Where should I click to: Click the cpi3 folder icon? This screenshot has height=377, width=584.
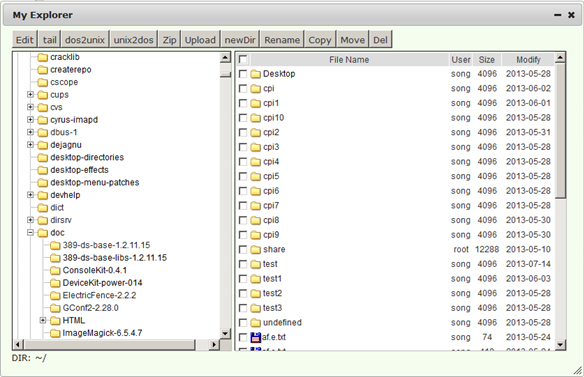coord(256,147)
